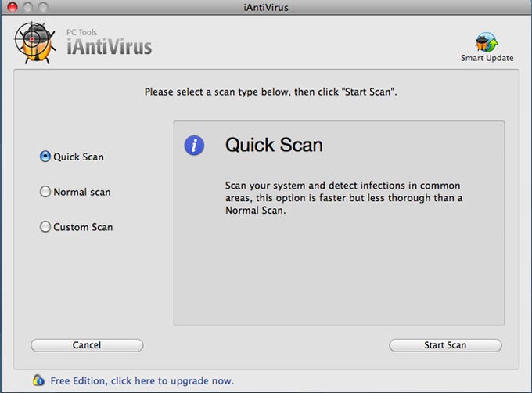Close the iAntiVirus window with red button

pos(13,7)
